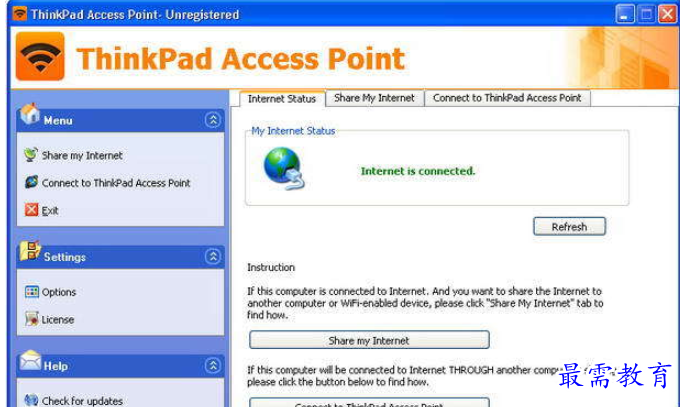This screenshot has width=680, height=407.
Task: Close the ThinkPad Access Point window
Action: [668, 14]
